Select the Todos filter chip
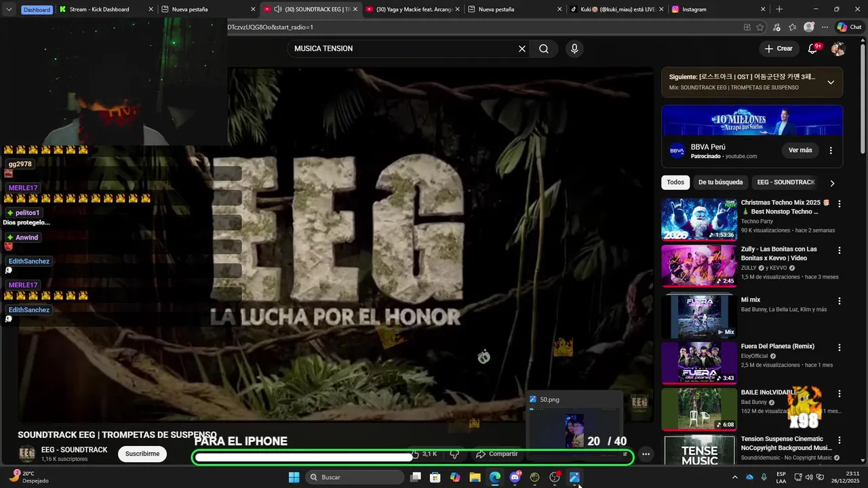Screen dimensions: 868x488 point(675,182)
